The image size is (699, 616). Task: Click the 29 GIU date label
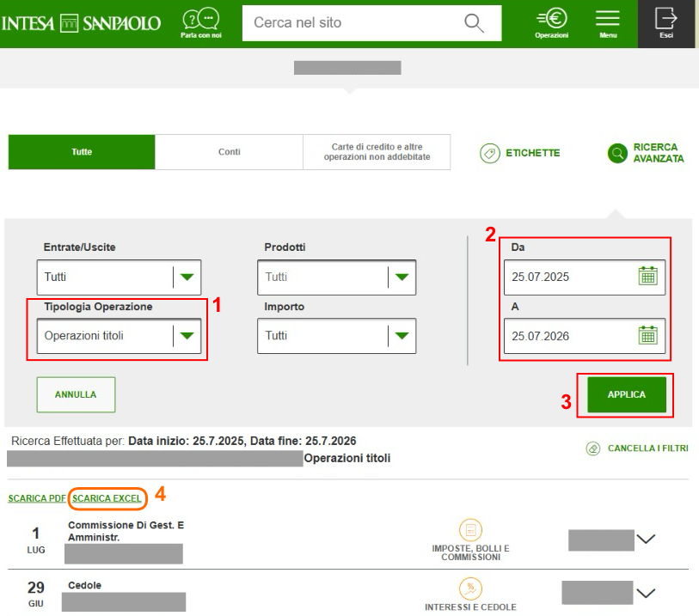point(35,594)
